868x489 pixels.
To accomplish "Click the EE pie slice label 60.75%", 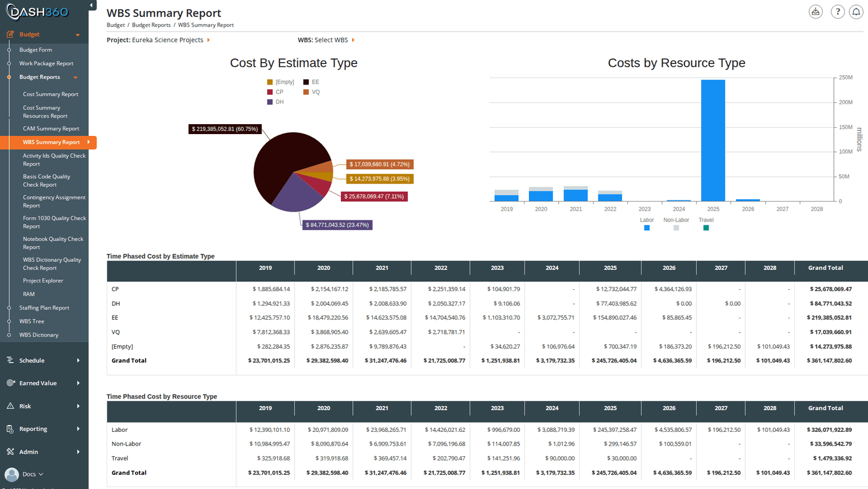I will click(224, 129).
